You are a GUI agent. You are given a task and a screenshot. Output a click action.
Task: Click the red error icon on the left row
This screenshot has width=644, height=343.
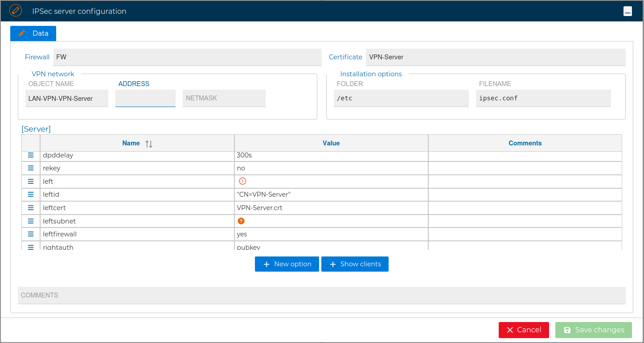242,181
